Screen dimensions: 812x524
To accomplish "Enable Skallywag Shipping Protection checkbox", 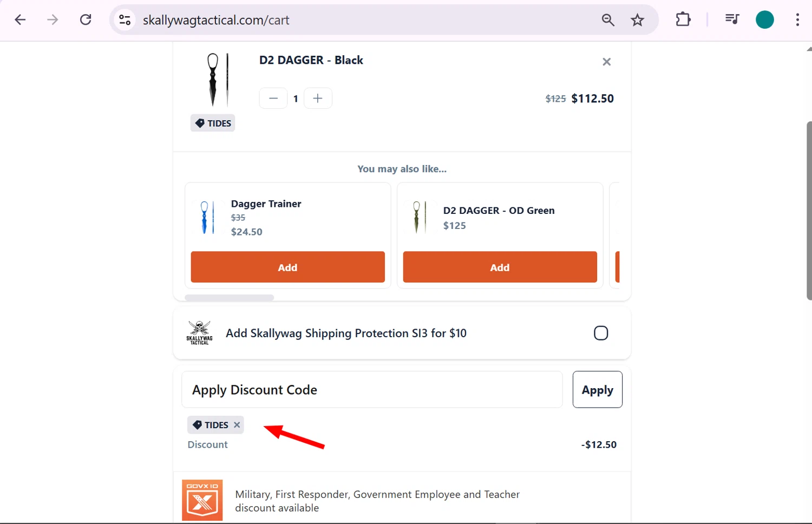I will (x=601, y=333).
